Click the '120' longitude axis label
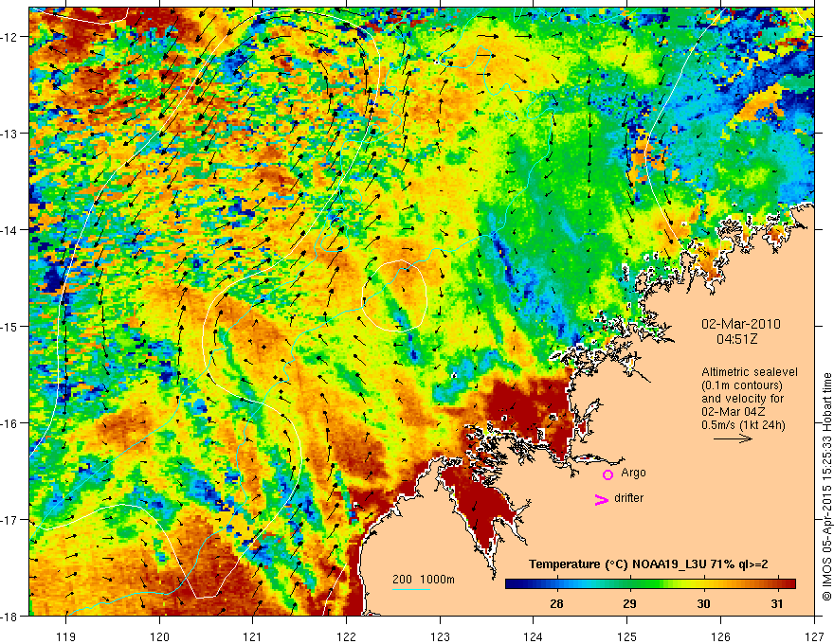 pos(159,636)
